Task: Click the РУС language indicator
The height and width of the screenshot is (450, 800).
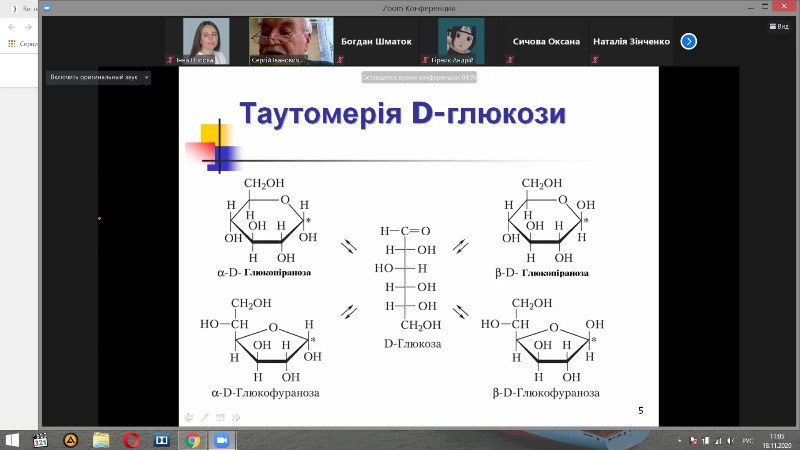Action: 748,440
